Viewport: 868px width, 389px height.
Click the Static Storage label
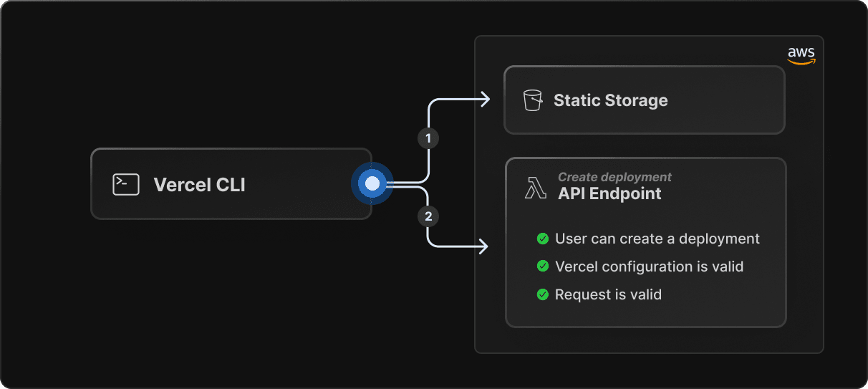click(610, 100)
